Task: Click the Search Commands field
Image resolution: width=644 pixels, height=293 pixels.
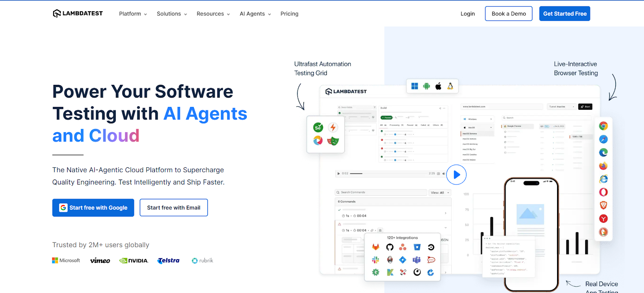Action: click(381, 193)
